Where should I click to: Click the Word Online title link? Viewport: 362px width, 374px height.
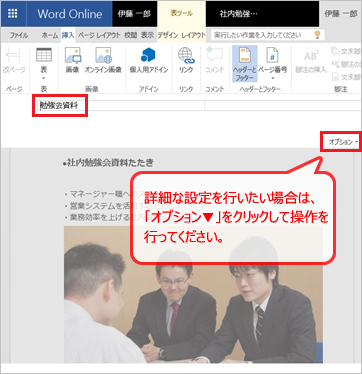click(x=70, y=14)
